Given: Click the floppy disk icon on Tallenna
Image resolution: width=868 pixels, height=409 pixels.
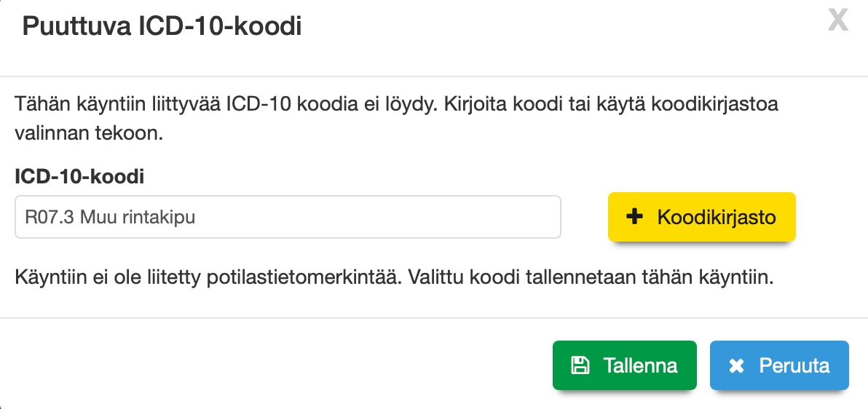Looking at the screenshot, I should [580, 365].
